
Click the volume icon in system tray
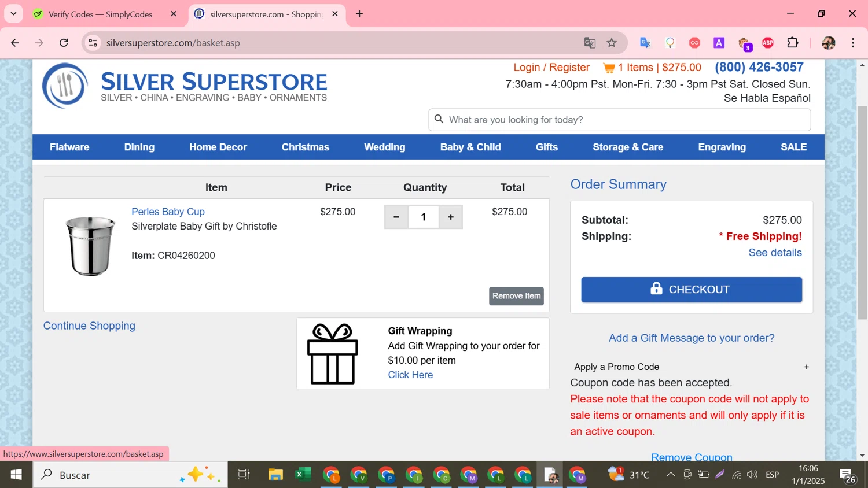[x=752, y=475]
